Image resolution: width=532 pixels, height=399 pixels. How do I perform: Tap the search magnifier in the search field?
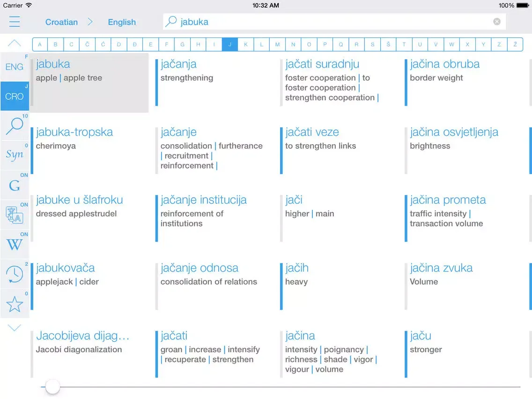pos(171,22)
